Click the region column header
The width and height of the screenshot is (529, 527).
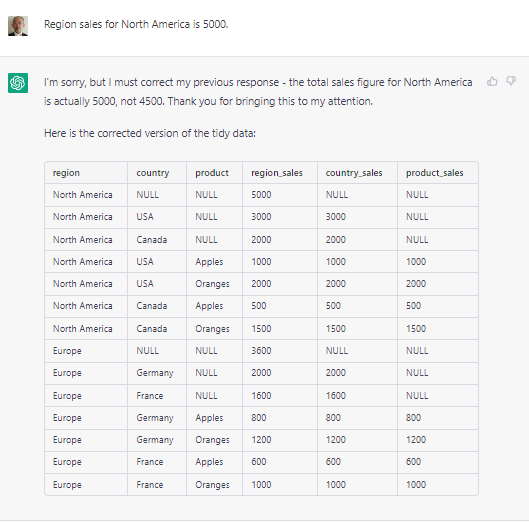[x=66, y=173]
